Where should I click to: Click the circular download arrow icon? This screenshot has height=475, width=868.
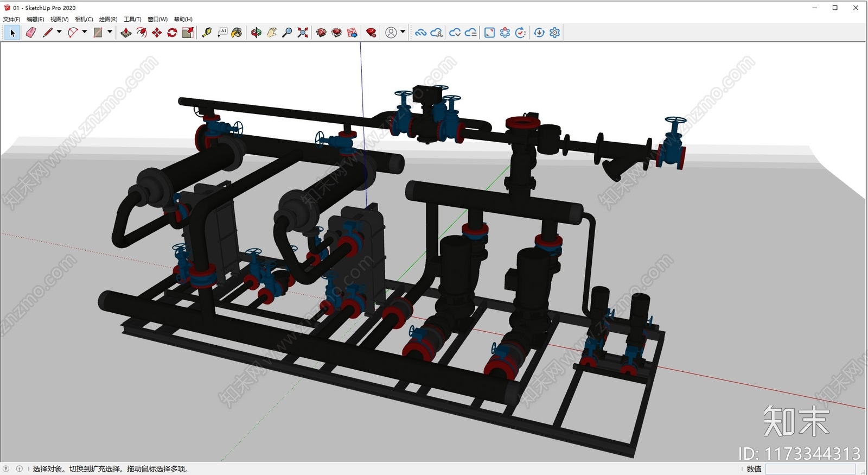pos(539,33)
